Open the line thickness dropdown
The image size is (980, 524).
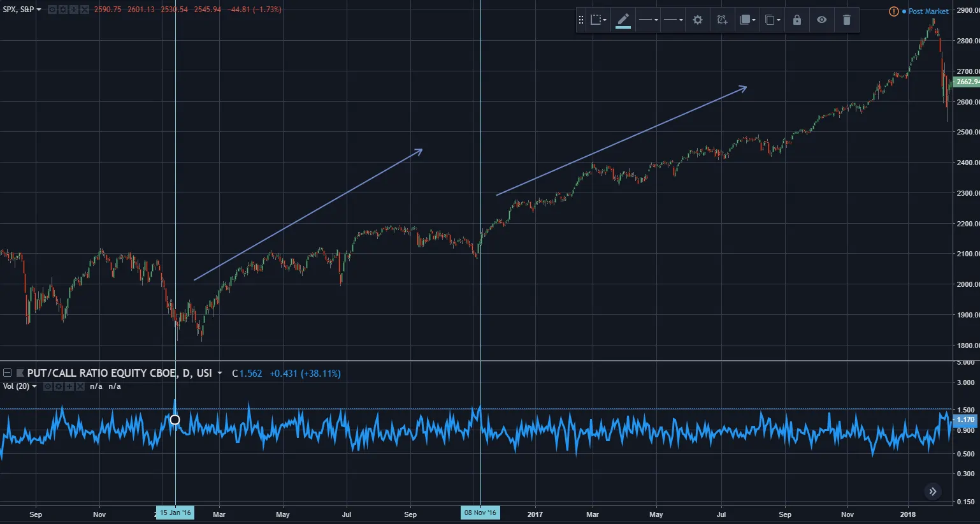pos(673,20)
